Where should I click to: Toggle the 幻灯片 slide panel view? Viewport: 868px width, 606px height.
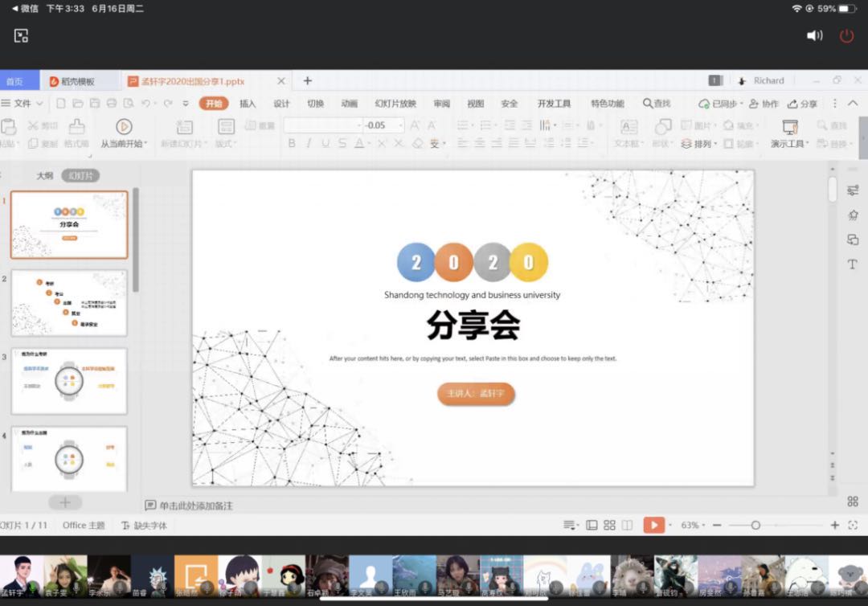click(x=80, y=175)
